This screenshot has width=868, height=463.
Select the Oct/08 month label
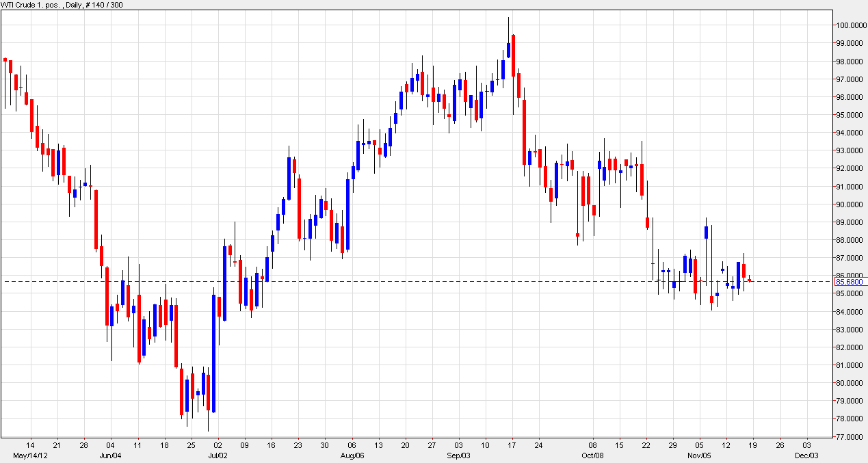[592, 455]
